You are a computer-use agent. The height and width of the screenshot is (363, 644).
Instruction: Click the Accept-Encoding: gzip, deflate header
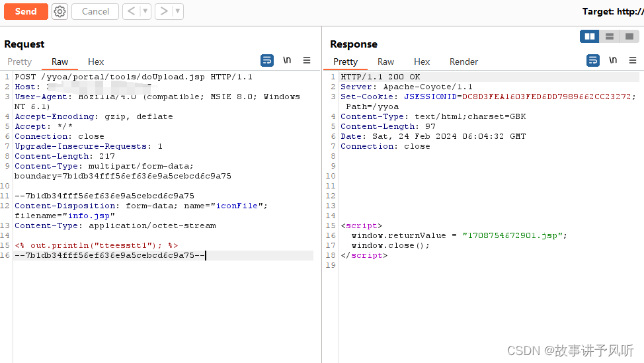pos(94,116)
